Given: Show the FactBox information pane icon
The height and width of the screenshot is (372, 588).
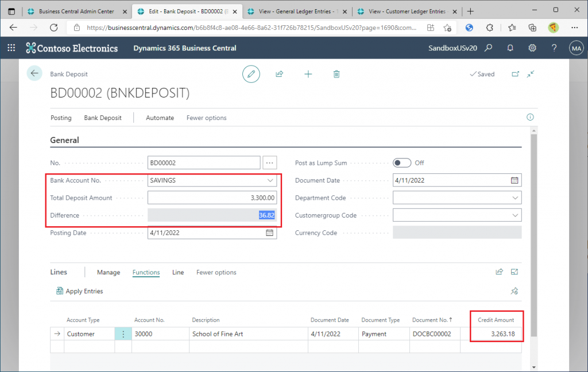Looking at the screenshot, I should pyautogui.click(x=530, y=117).
